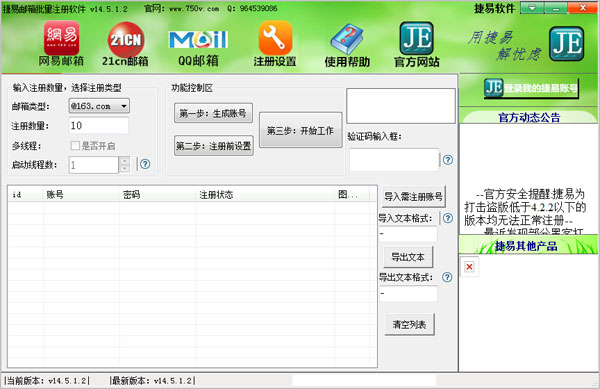Click 导出文本 button
Screen dimensions: 600x389
[x=408, y=257]
